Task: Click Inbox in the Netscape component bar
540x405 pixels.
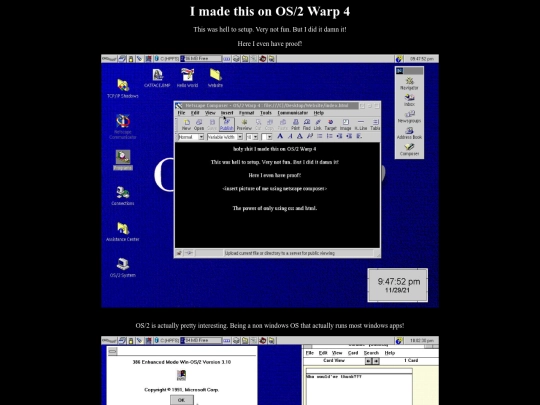Action: (409, 100)
